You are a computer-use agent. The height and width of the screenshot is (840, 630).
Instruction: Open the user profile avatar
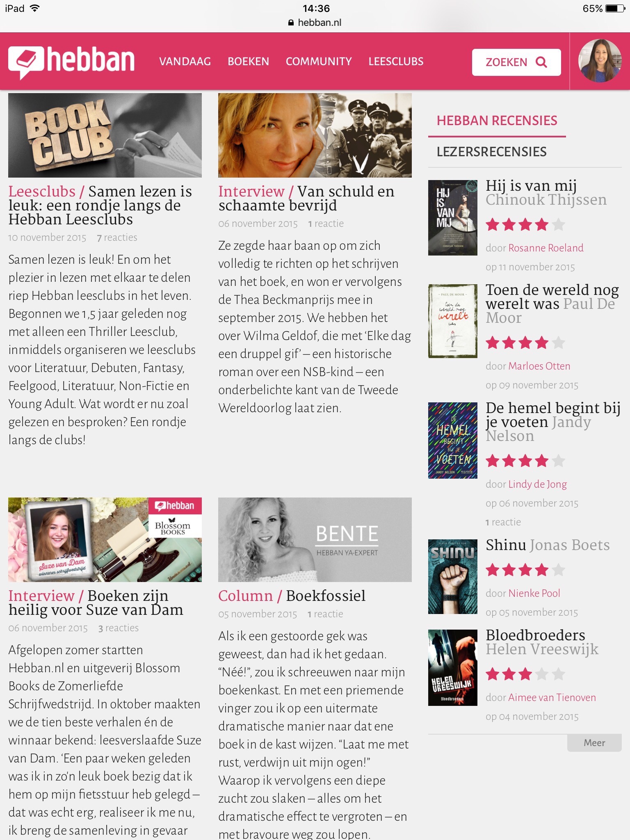pyautogui.click(x=600, y=61)
